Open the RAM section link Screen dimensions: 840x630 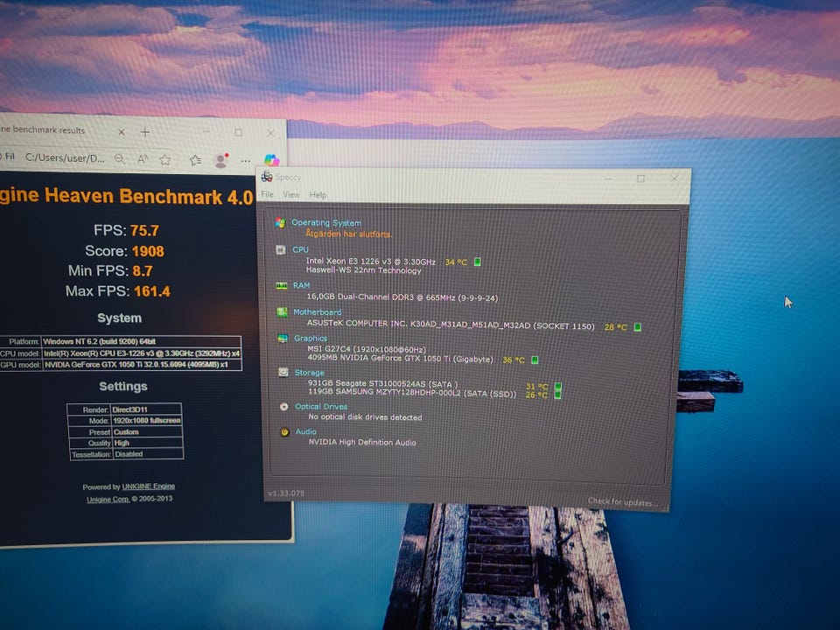(x=301, y=285)
